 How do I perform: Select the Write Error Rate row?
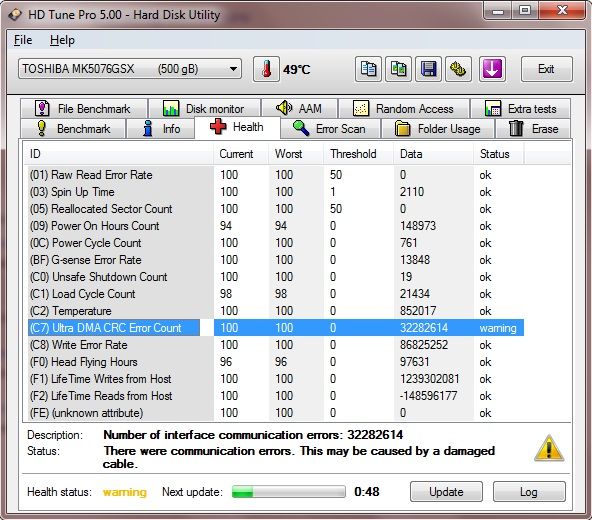click(x=276, y=345)
